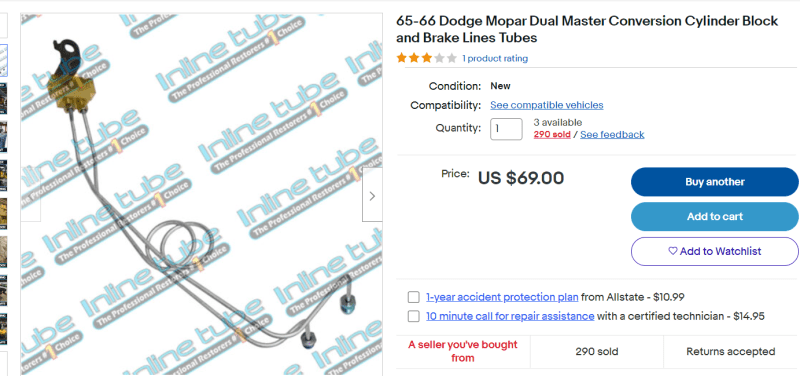Open 10 minute call for repair assistance link
The width and height of the screenshot is (800, 376).
point(510,316)
